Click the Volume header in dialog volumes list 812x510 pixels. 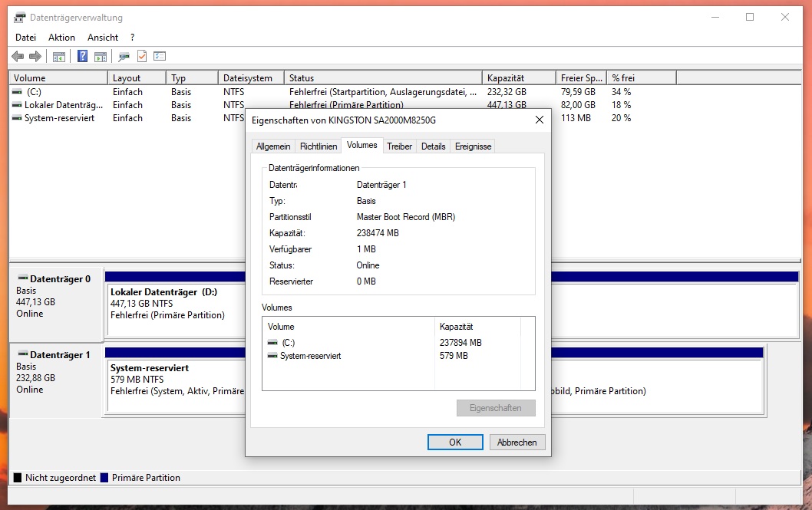[x=348, y=327]
